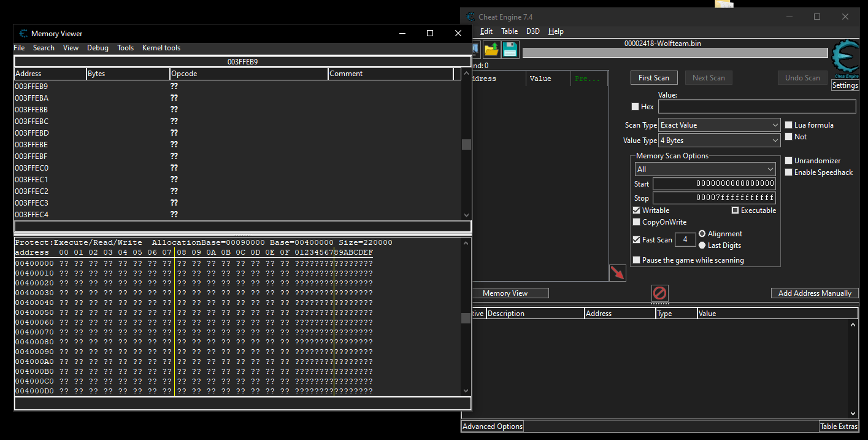Viewport: 868px width, 440px height.
Task: Open the Value Type dropdown showing 4 Bytes
Action: [x=719, y=141]
